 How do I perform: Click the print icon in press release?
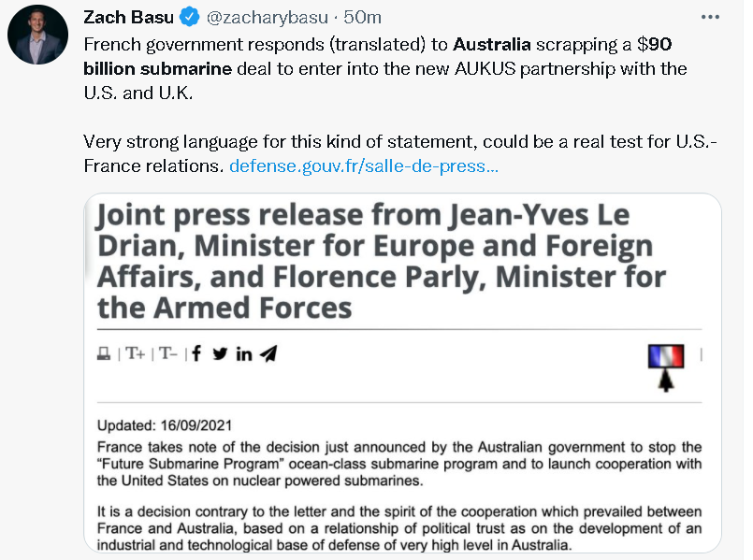point(104,353)
